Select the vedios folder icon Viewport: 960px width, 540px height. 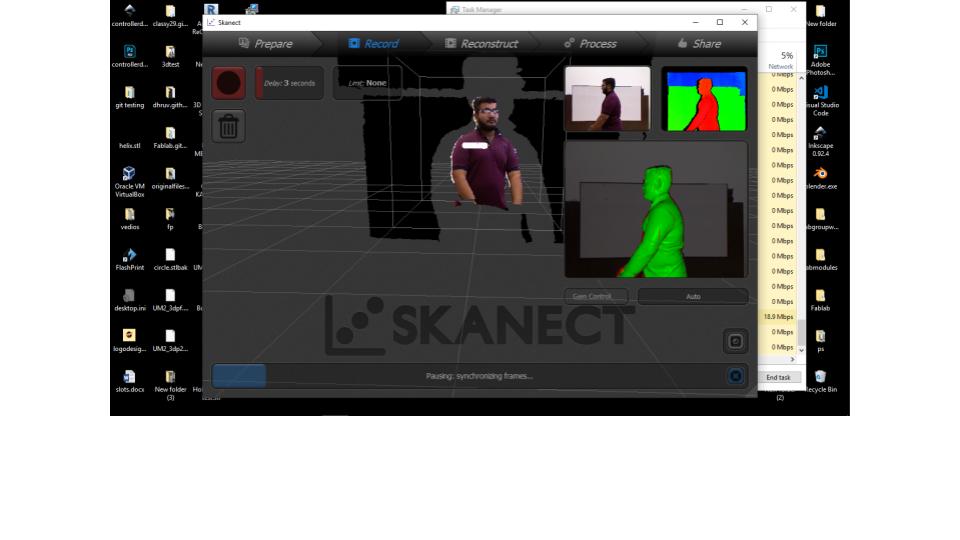click(x=130, y=219)
